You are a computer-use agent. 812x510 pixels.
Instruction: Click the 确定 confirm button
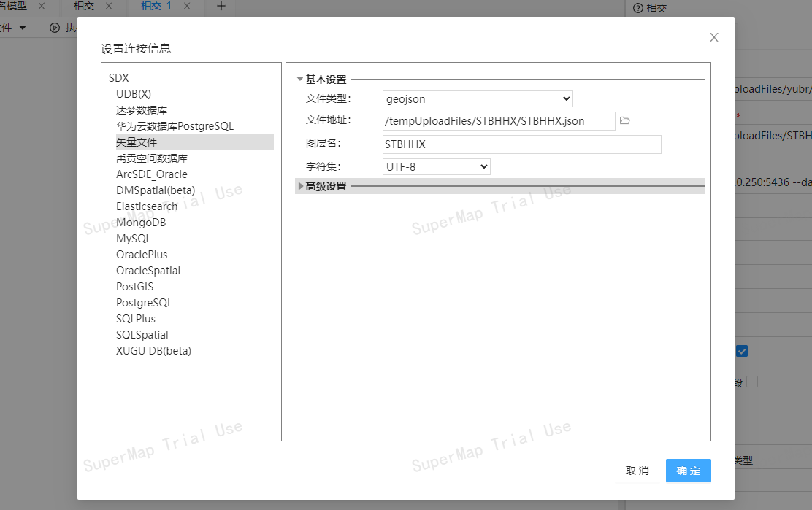[x=688, y=471]
